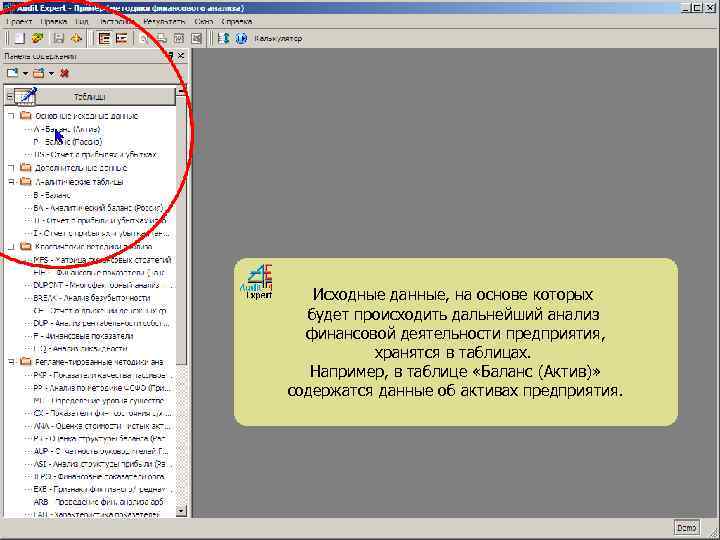
Task: Click the print icon in the main toolbar
Action: (x=162, y=39)
